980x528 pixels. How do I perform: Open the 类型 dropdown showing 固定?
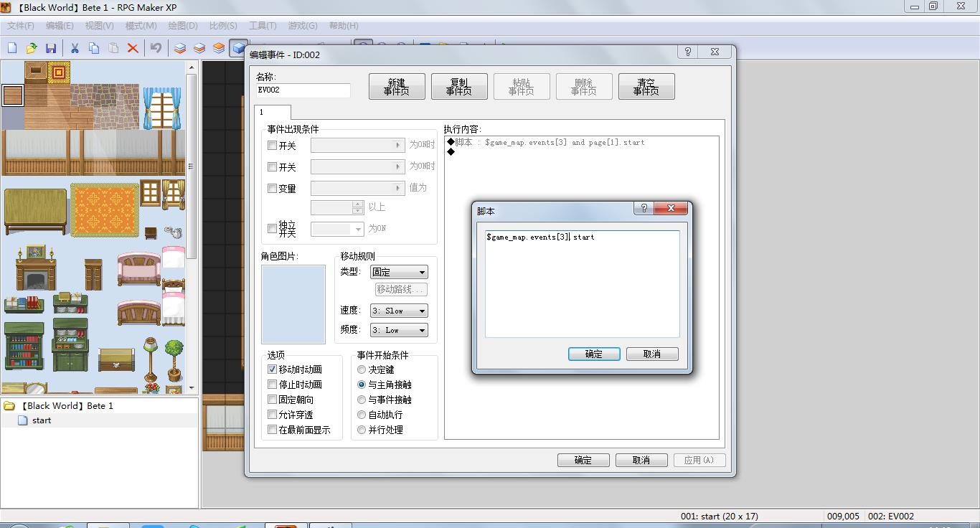(x=399, y=272)
